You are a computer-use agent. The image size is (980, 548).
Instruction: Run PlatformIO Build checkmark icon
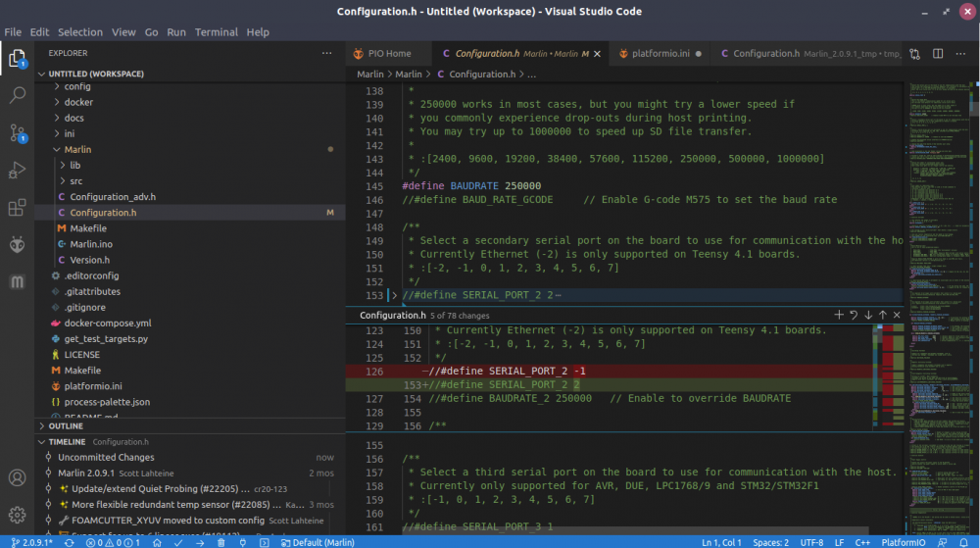pyautogui.click(x=178, y=542)
